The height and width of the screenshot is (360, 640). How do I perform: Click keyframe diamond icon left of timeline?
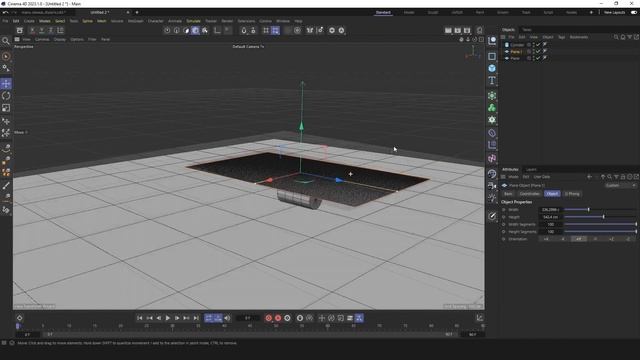(x=19, y=318)
